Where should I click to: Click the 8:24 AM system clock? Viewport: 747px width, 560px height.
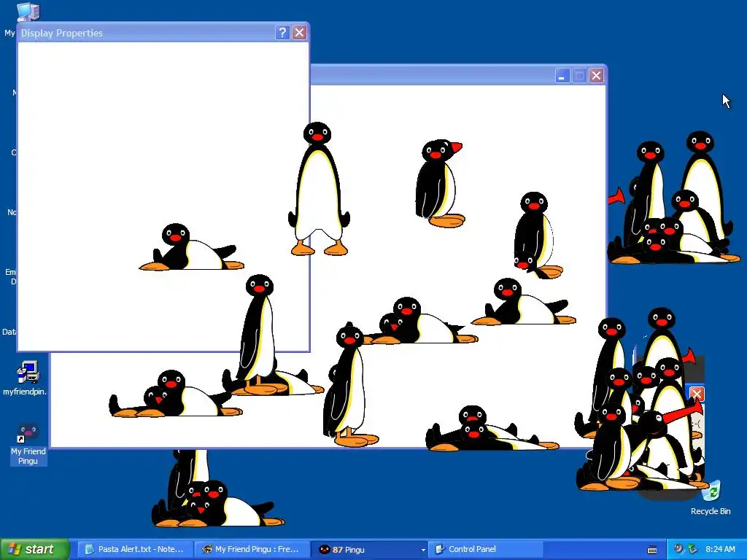(720, 549)
